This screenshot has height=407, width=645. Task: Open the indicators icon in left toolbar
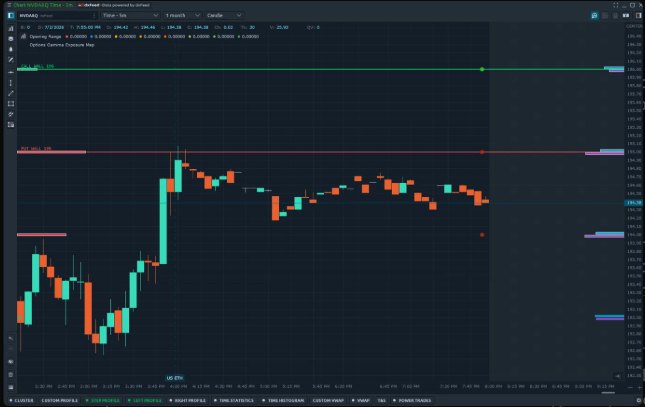(11, 29)
